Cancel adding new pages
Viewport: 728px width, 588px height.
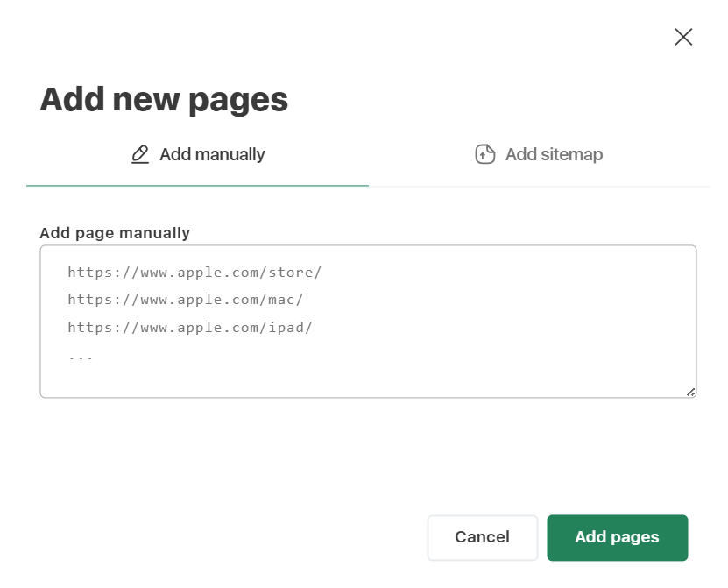point(482,537)
